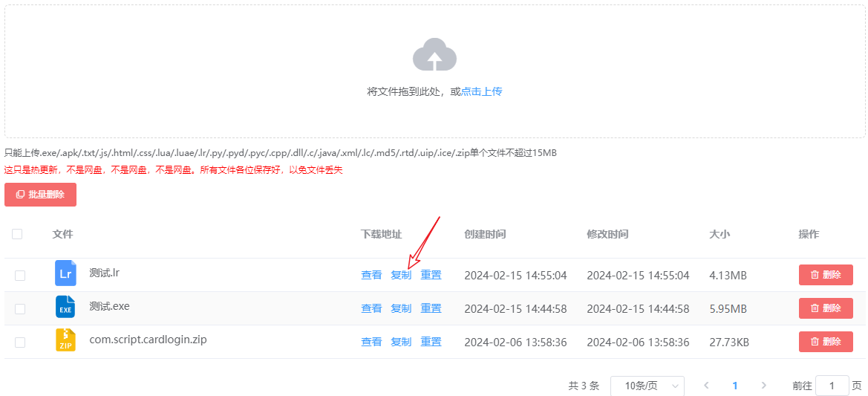This screenshot has height=396, width=868.
Task: Click the cloud upload icon
Action: click(x=434, y=54)
